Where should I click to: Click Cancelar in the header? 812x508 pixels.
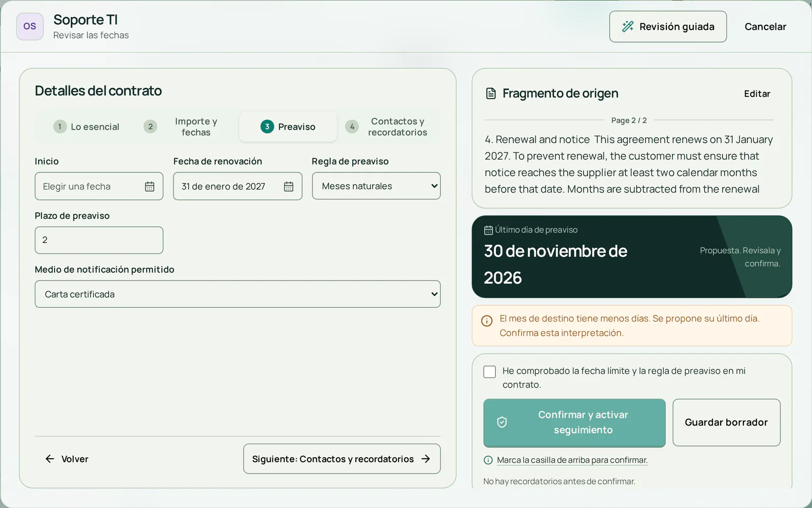pos(765,26)
